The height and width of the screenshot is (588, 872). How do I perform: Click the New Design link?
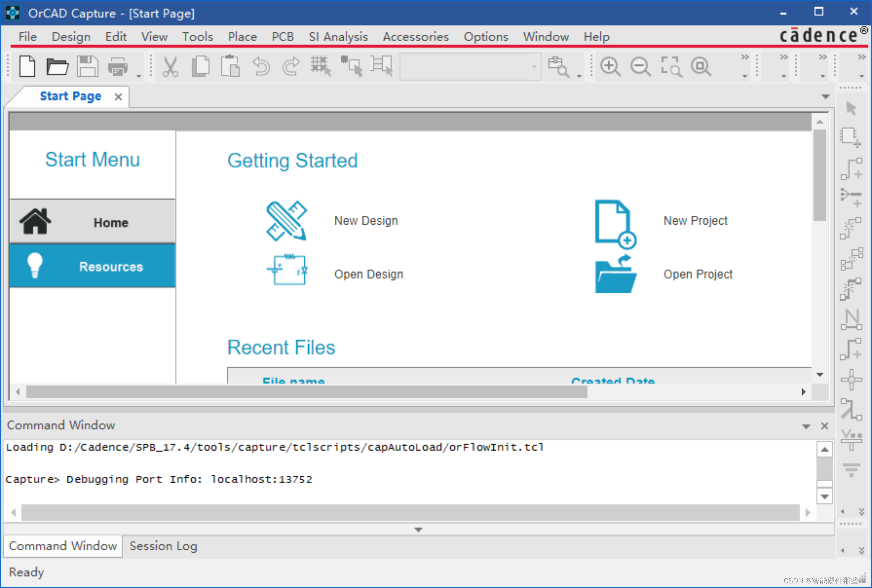(365, 221)
